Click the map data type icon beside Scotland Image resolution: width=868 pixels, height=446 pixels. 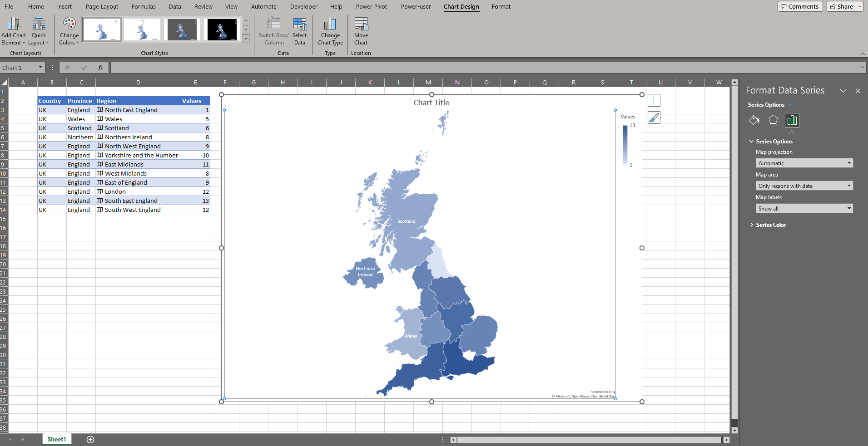coord(99,128)
